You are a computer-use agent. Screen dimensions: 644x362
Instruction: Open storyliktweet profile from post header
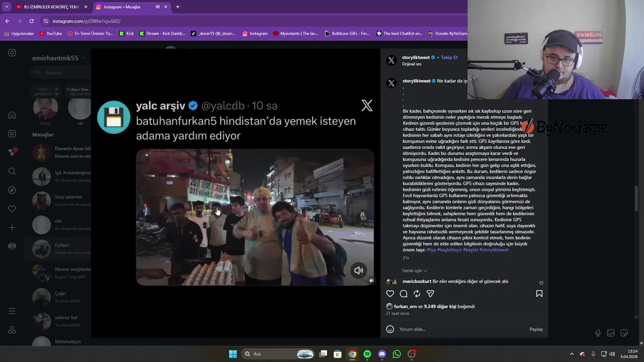(416, 57)
